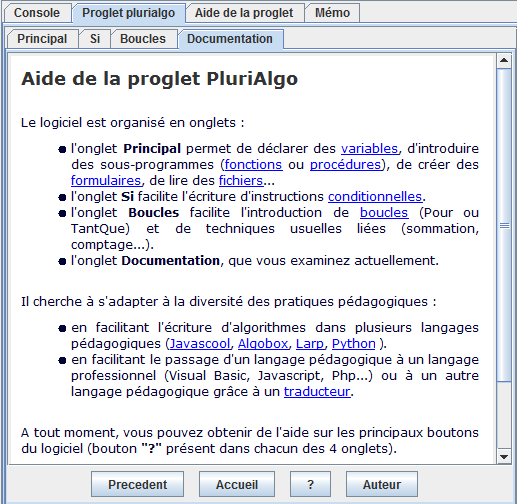517x504 pixels.
Task: Open the Principal sub-tab
Action: pyautogui.click(x=42, y=39)
